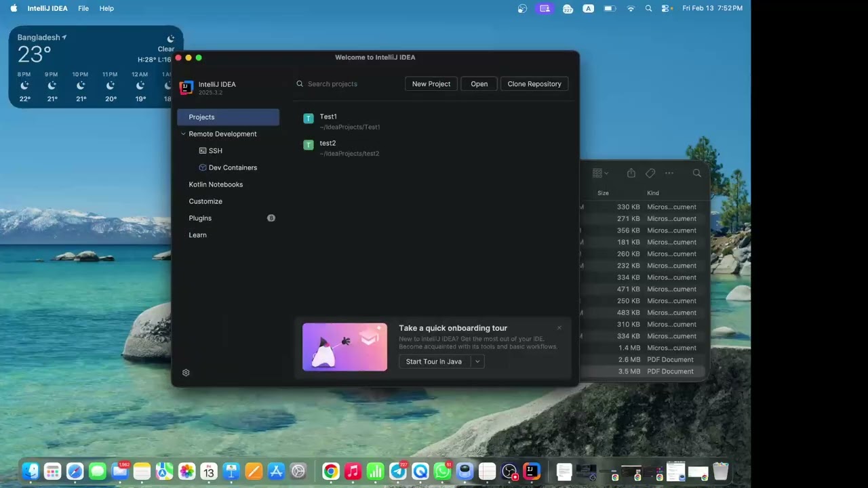
Task: Click the Open button
Action: click(x=479, y=84)
